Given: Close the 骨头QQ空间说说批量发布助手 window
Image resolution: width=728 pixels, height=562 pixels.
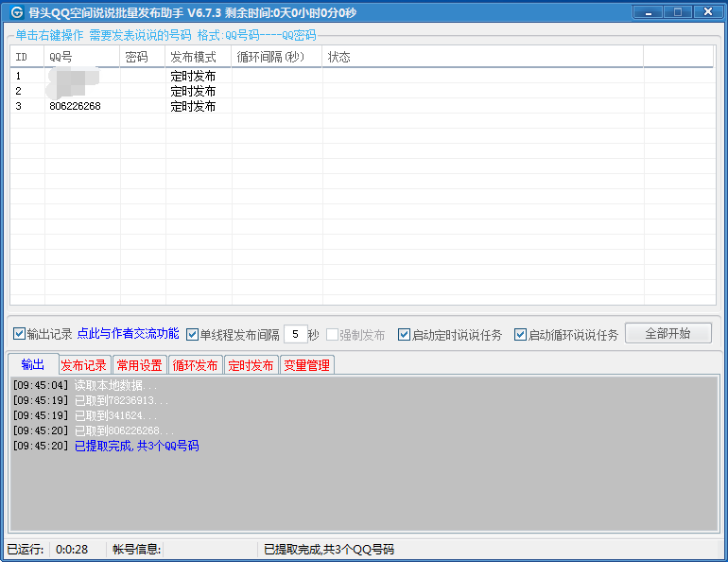Looking at the screenshot, I should click(x=707, y=12).
